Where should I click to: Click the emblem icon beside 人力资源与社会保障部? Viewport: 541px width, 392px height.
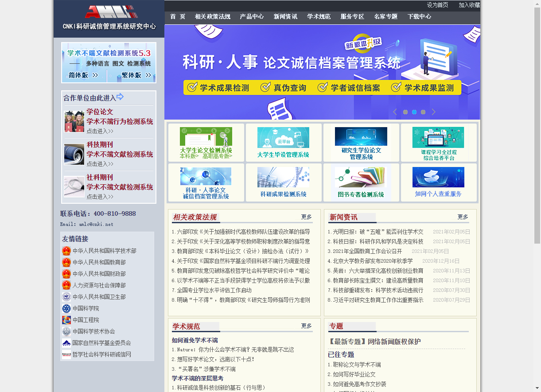click(66, 285)
